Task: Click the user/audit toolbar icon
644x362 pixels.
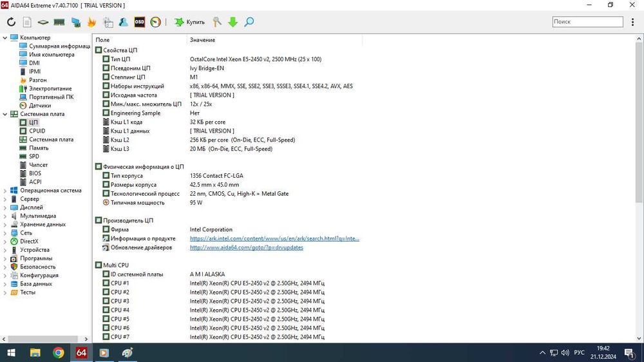Action: [123, 22]
